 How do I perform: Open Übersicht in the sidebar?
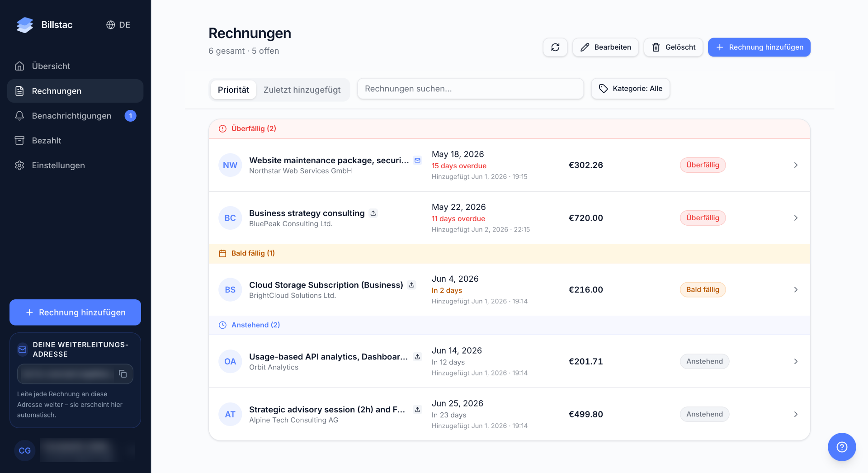(75, 66)
